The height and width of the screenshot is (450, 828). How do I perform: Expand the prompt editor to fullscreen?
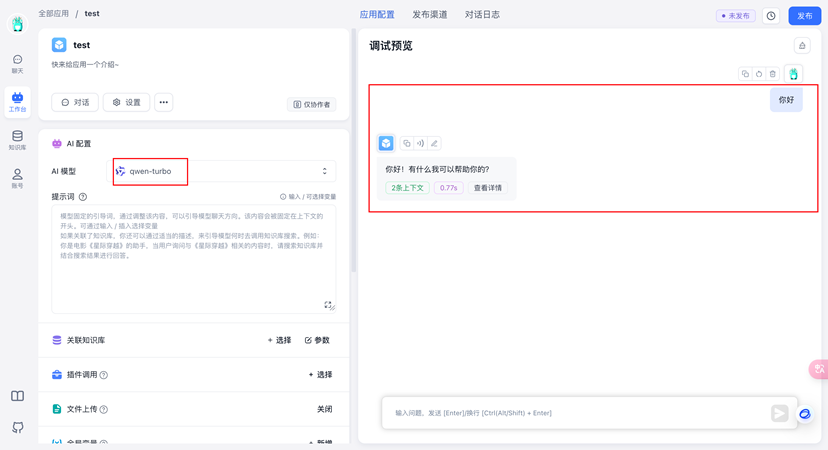(327, 305)
